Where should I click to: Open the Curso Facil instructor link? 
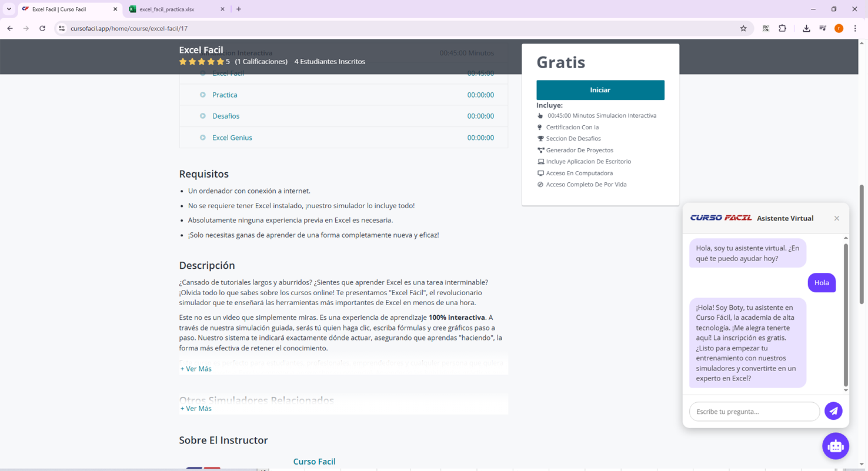(x=314, y=462)
